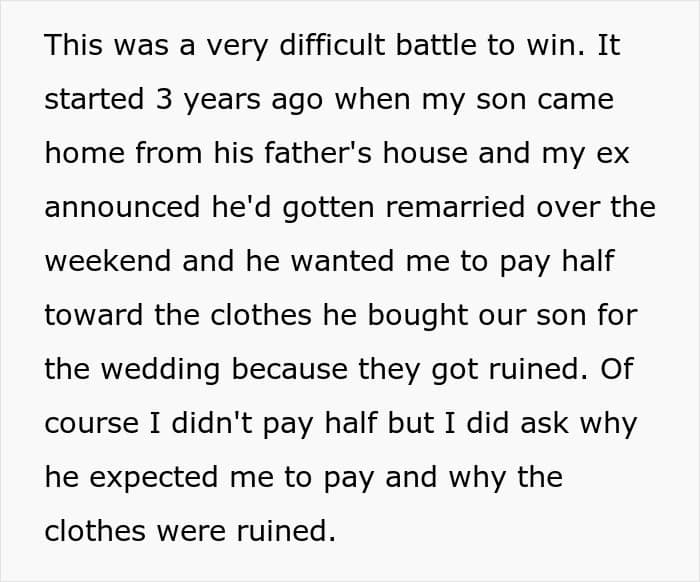Click the word "remarried" in the text
Image resolution: width=700 pixels, height=582 pixels.
pos(455,207)
